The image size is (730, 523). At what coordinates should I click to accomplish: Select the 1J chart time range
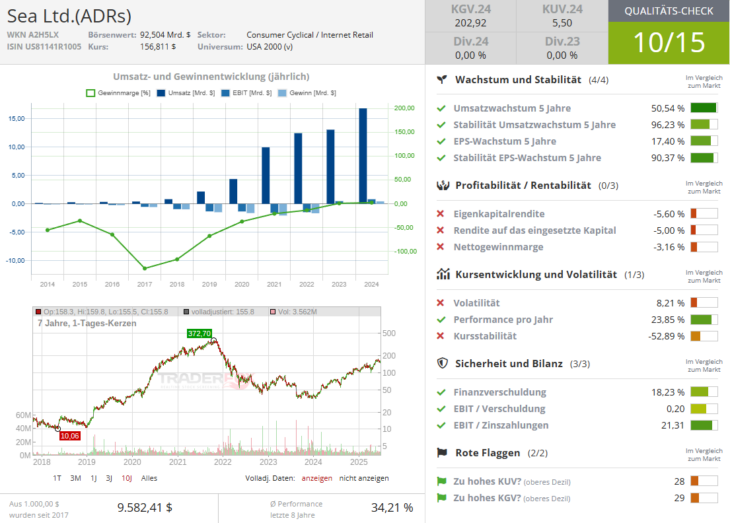[94, 478]
